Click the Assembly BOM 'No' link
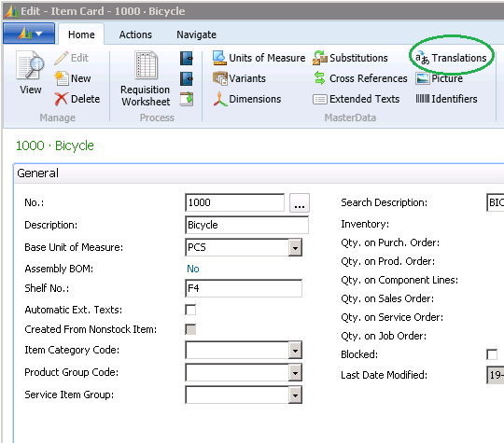Viewport: 504px width, 443px height. tap(193, 269)
